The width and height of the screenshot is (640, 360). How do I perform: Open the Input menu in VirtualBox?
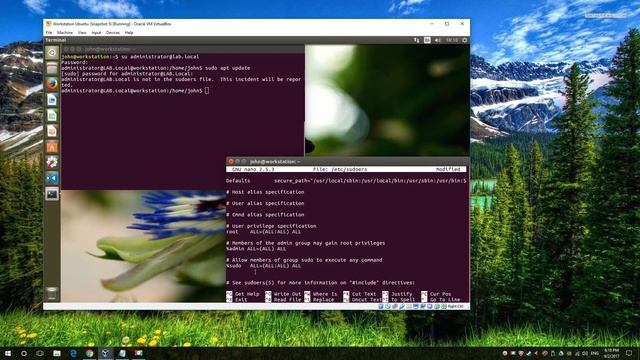96,32
